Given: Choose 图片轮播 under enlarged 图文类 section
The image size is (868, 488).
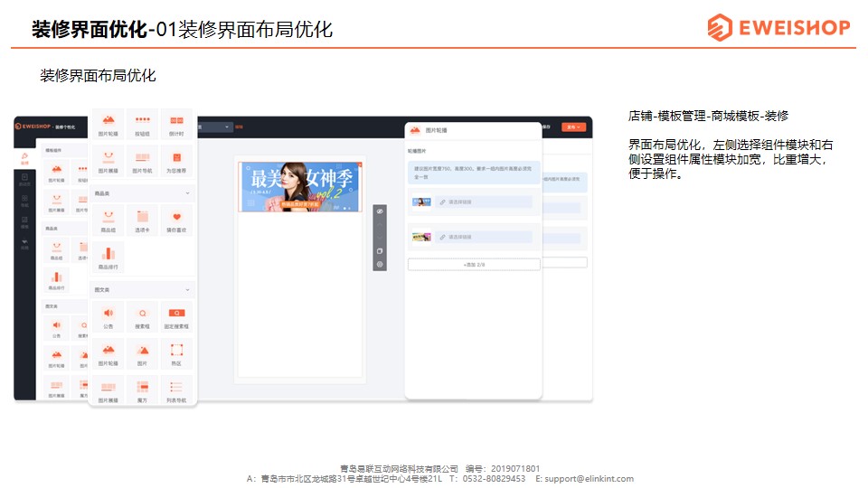Looking at the screenshot, I should point(108,354).
